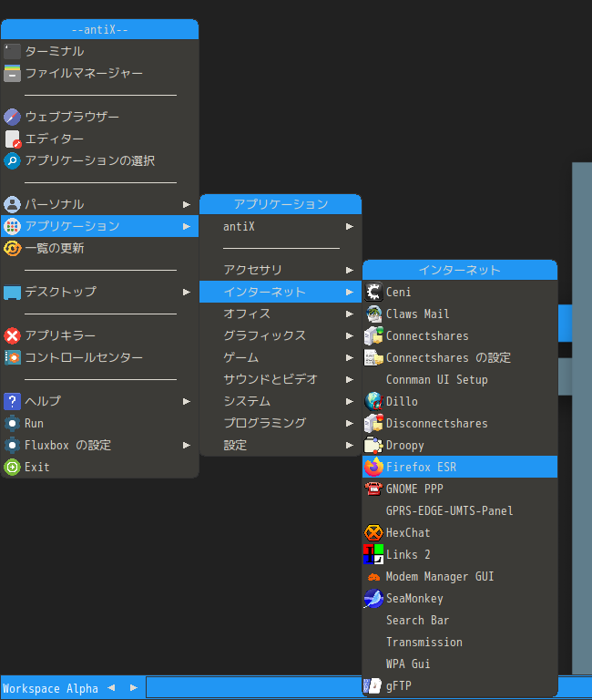Image resolution: width=592 pixels, height=700 pixels.
Task: Click the GNOME PPP telephone icon
Action: coord(373,489)
